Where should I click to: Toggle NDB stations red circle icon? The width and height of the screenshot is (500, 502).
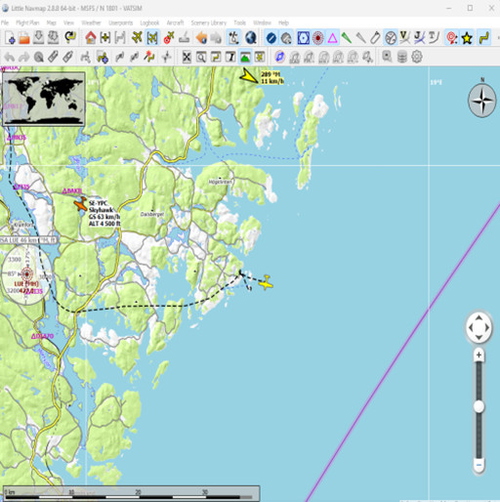318,38
